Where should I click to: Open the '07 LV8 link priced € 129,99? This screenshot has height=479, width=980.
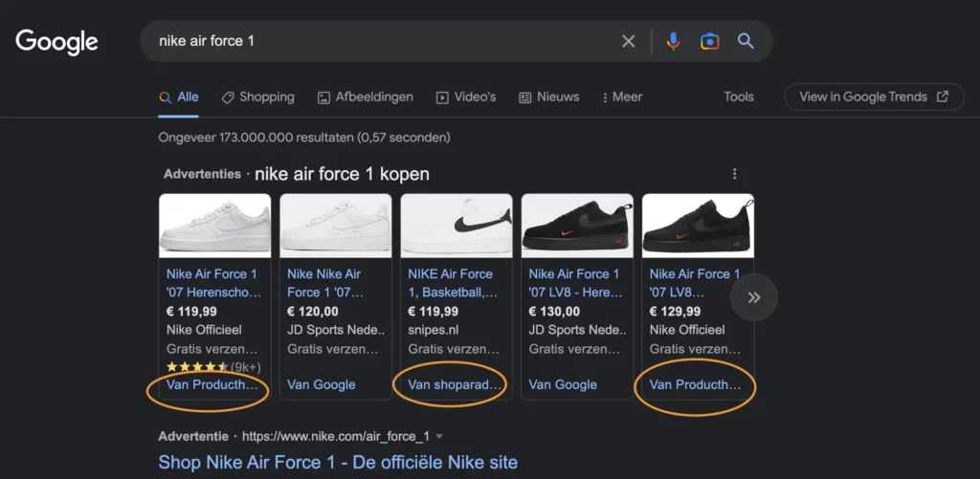[x=695, y=283]
